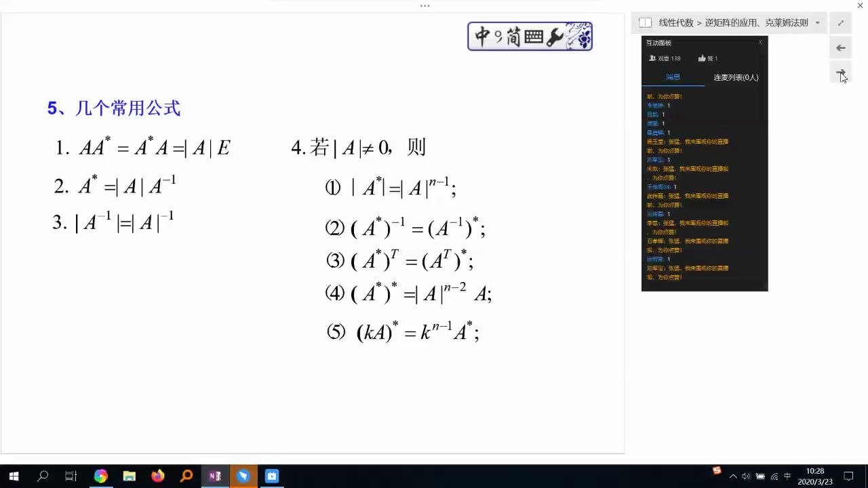Click the three-dot handle at top
The image size is (868, 488).
pyautogui.click(x=425, y=5)
